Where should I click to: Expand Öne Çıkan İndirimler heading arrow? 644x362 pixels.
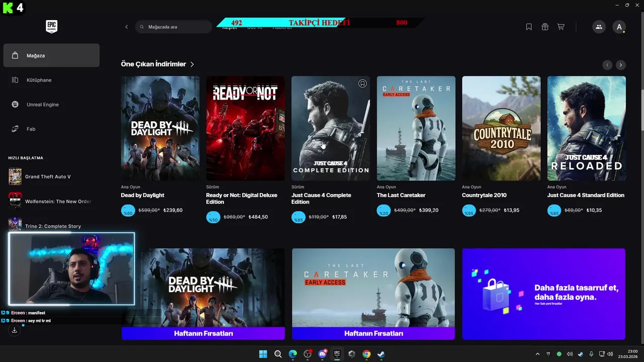(192, 64)
